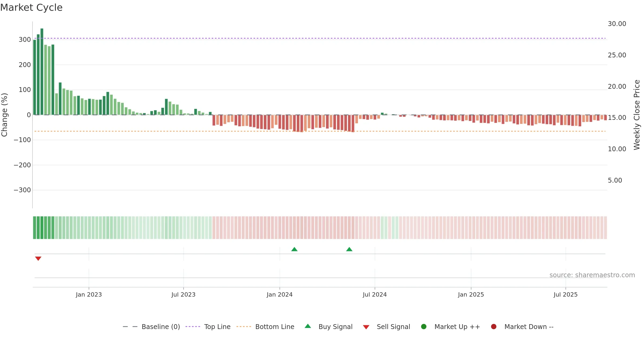
Task: Click the −100 tick on left axis
Action: click(x=22, y=140)
